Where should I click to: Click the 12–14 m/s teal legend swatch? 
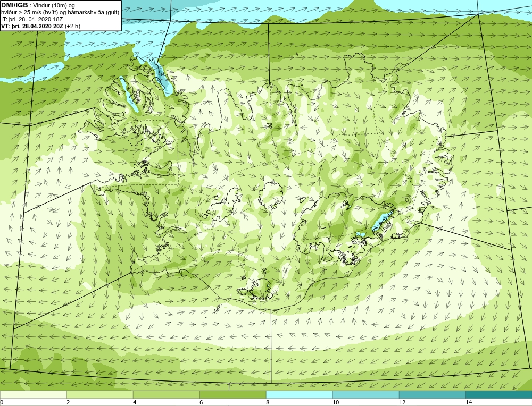point(432,394)
